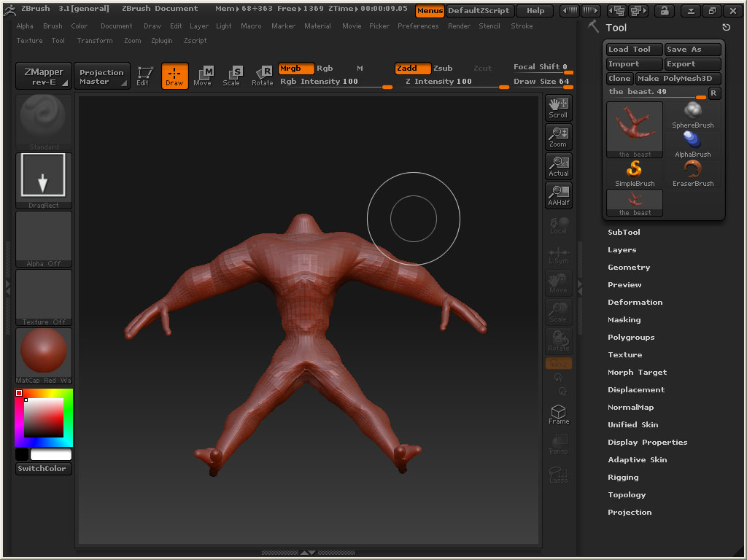The image size is (747, 560).
Task: Choose the EraserBrush tool
Action: 692,174
